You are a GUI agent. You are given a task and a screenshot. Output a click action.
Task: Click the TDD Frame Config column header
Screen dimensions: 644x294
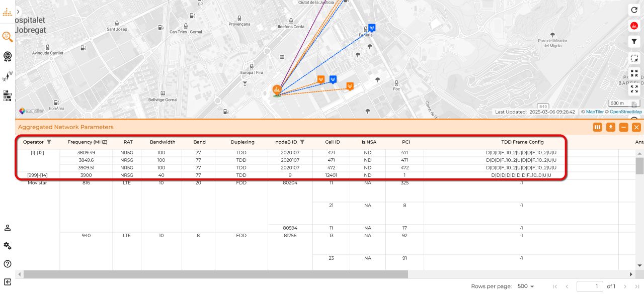coord(522,142)
